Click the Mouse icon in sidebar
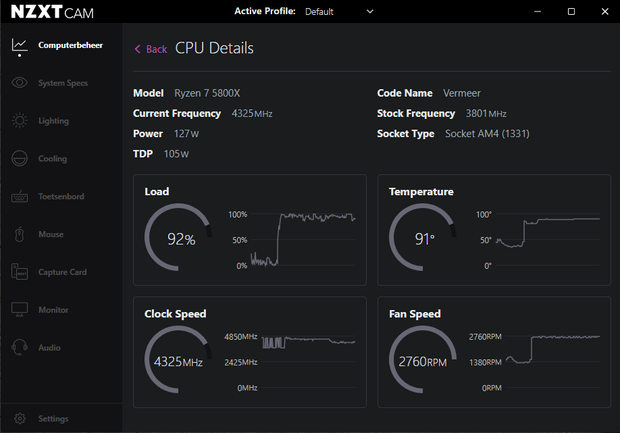Screen dimensions: 620x433 pos(19,234)
